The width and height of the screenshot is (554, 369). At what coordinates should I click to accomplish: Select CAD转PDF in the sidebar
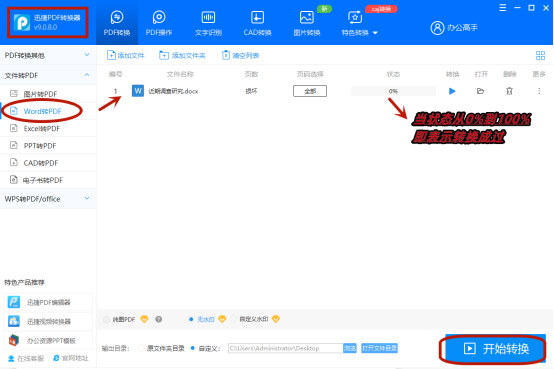48,163
